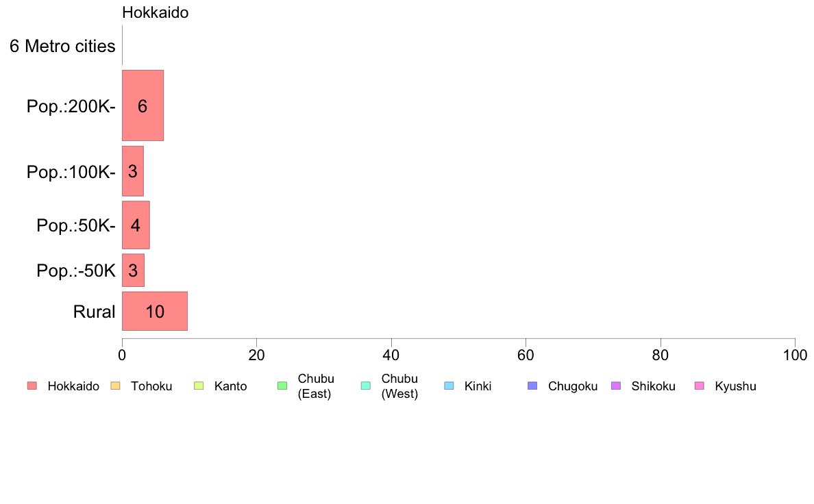The height and width of the screenshot is (504, 814).
Task: Click the Kyushu legend text label
Action: [735, 386]
